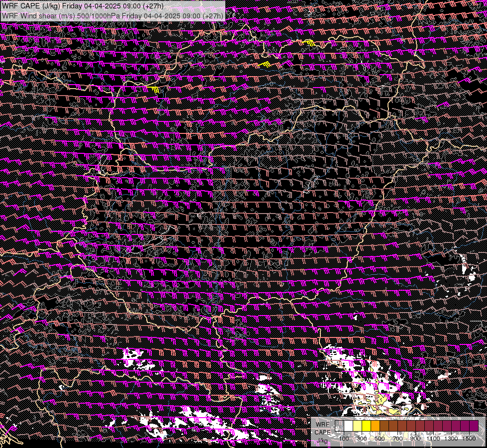Screen dimensions: 487x448
Task: Click the legend value 700
Action: (x=398, y=439)
